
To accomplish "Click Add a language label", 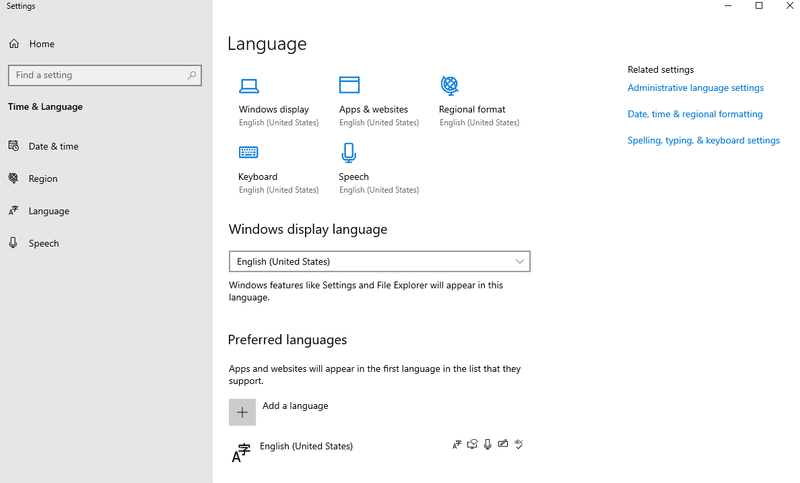I will tap(295, 406).
